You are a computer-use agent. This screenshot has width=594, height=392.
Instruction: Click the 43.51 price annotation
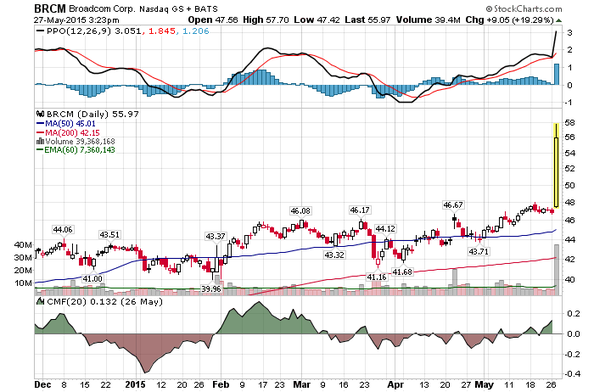tap(109, 235)
